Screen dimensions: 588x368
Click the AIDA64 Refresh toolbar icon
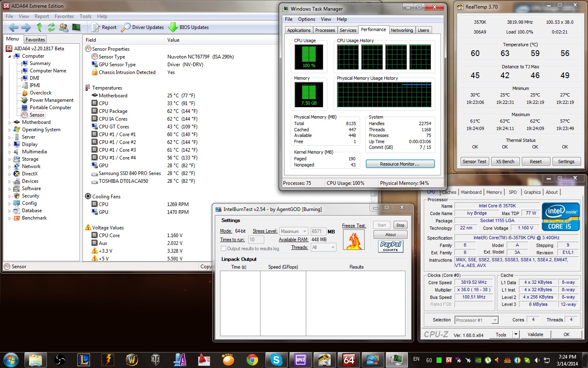point(51,27)
